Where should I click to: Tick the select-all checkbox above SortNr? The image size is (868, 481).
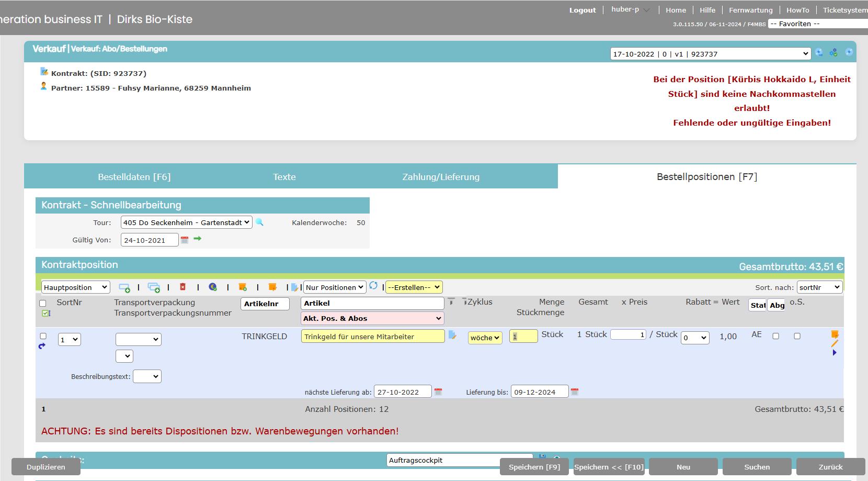(43, 303)
